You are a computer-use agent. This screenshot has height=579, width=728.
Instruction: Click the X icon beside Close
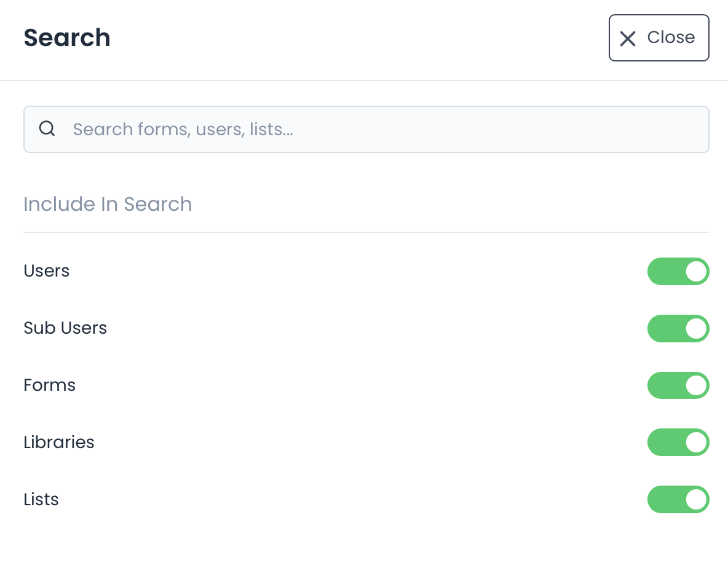coord(627,39)
